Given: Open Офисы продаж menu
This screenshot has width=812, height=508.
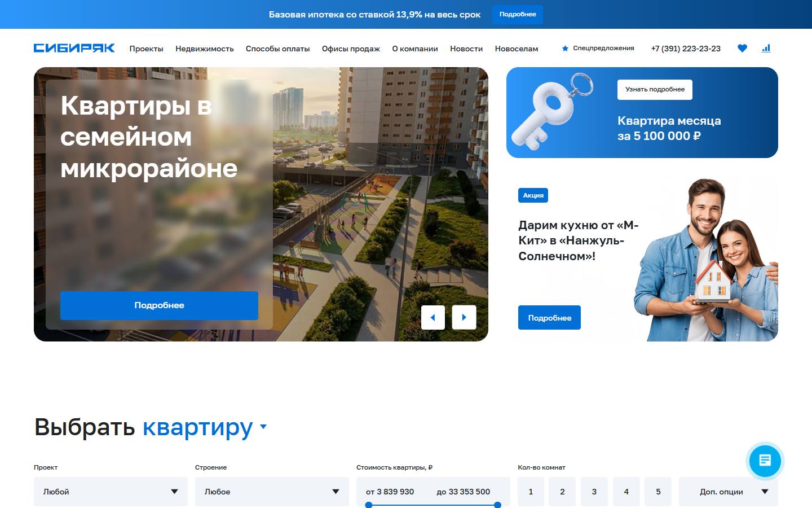Looking at the screenshot, I should click(x=351, y=49).
